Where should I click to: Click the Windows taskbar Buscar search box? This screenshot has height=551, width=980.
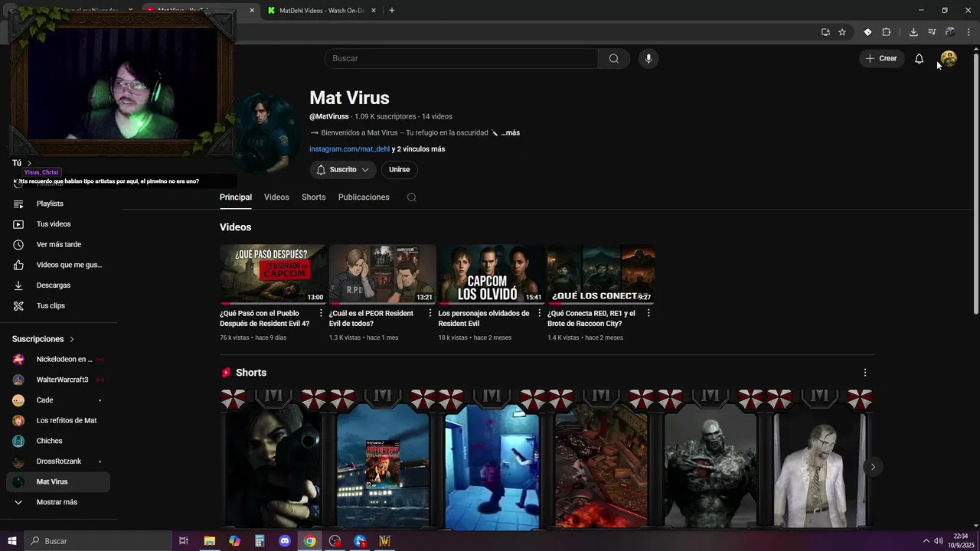(98, 541)
